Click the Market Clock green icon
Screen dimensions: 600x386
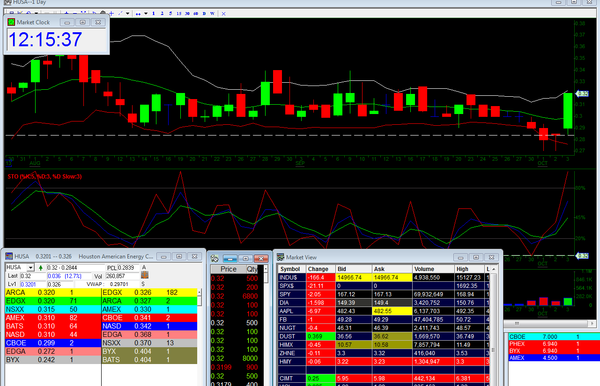click(x=11, y=22)
